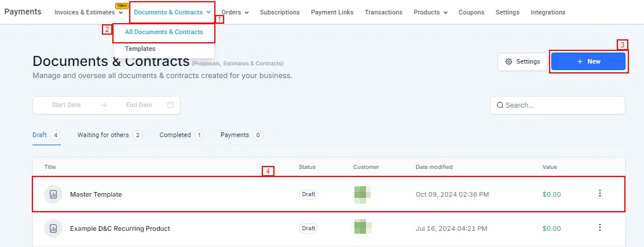
Task: Click date Jul 16, 2024 04:21 PM
Action: [451, 228]
